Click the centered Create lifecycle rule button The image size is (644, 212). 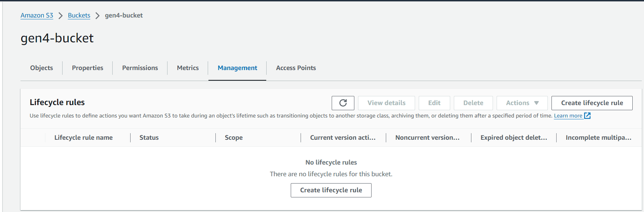[x=331, y=190]
